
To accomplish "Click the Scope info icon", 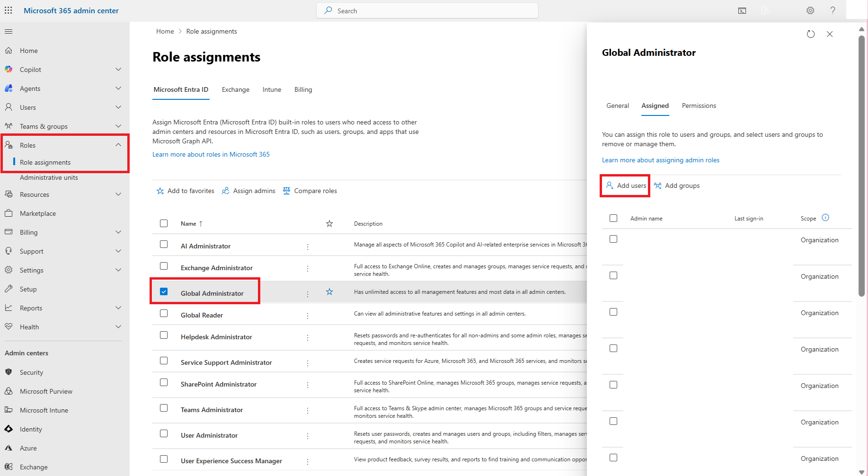I will coord(825,218).
